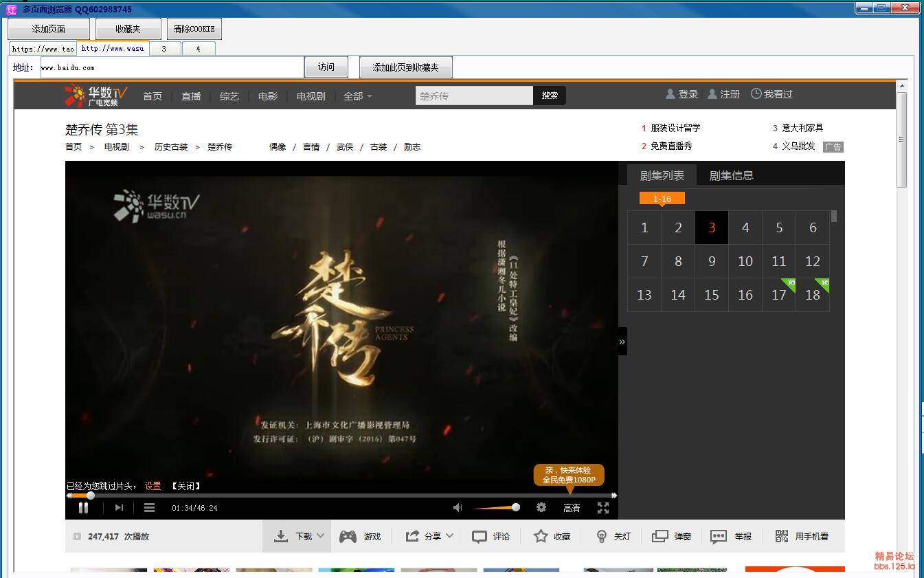Open 义乌批发 ad link
The width and height of the screenshot is (924, 578).
pyautogui.click(x=798, y=146)
